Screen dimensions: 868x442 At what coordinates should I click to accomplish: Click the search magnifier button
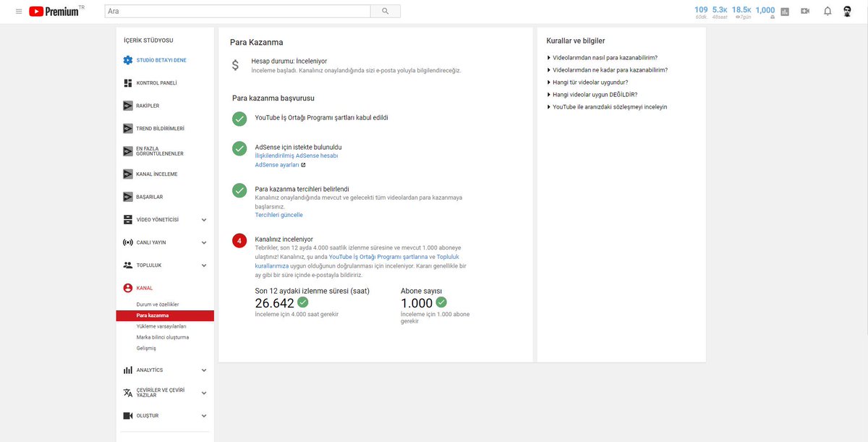(385, 12)
